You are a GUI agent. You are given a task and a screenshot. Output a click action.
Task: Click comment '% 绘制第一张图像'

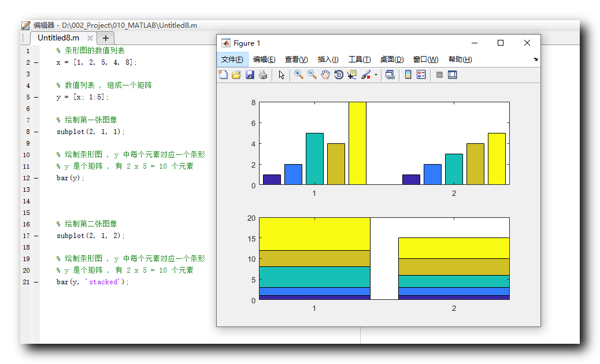87,120
